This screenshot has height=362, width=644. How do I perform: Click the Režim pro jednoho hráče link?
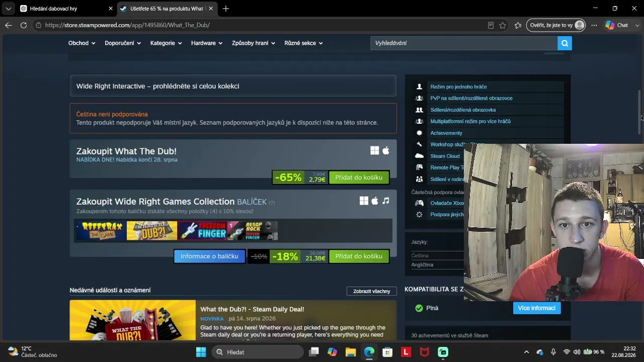458,86
